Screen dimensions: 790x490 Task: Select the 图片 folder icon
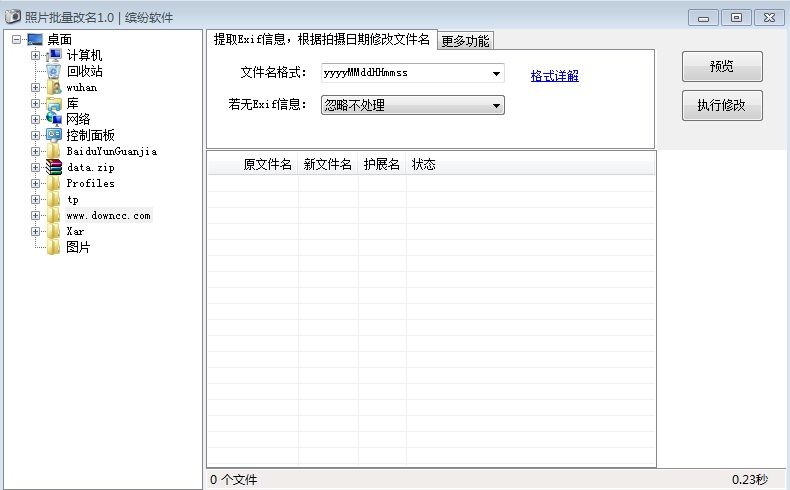(x=54, y=247)
